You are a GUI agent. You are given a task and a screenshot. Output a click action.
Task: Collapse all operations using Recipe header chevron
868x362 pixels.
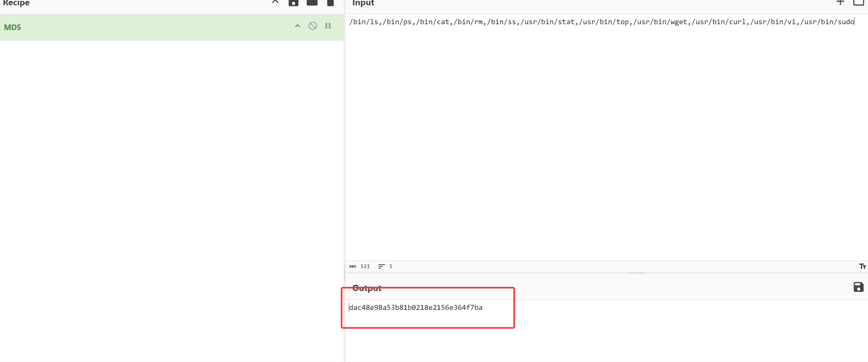(275, 2)
